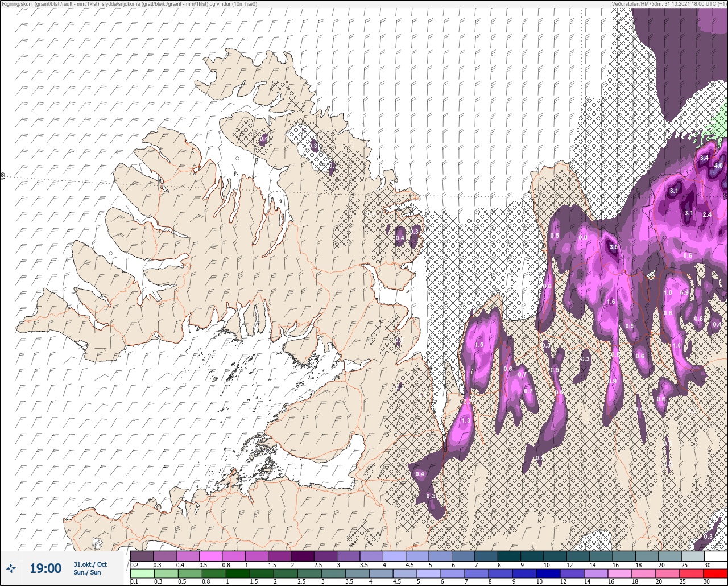
Task: Pick the bright red bottom-row swatch after 30
Action: coord(715,573)
